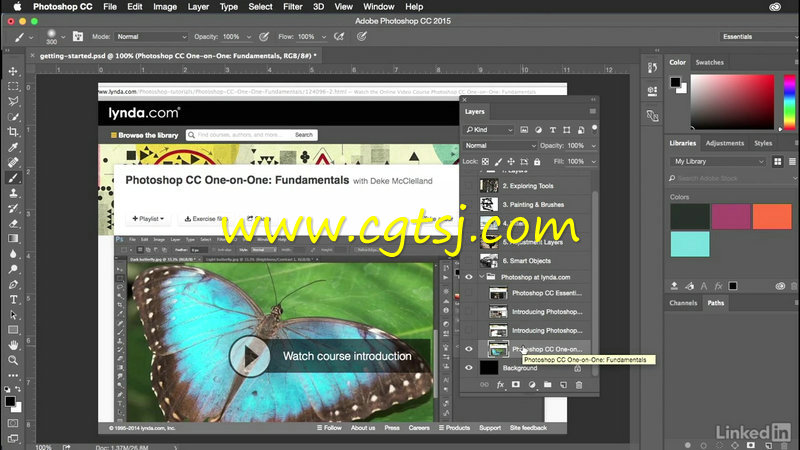800x450 pixels.
Task: Toggle visibility of Background layer
Action: tap(468, 368)
